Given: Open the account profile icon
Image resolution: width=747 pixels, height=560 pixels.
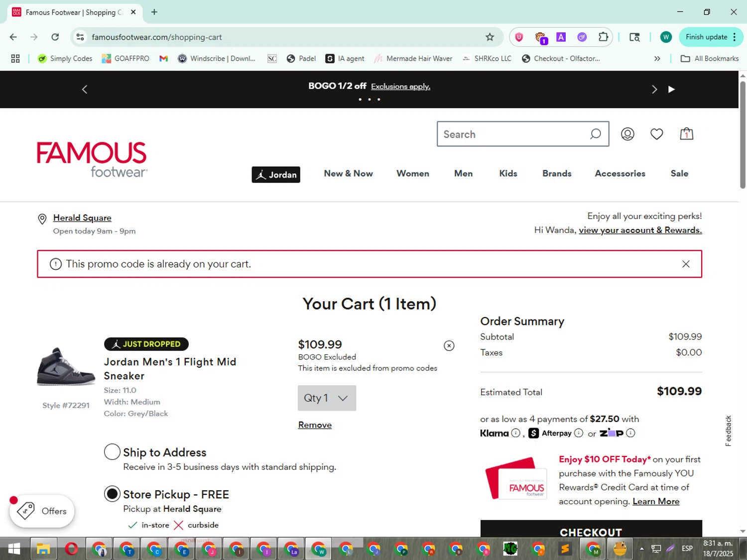Looking at the screenshot, I should click(627, 134).
